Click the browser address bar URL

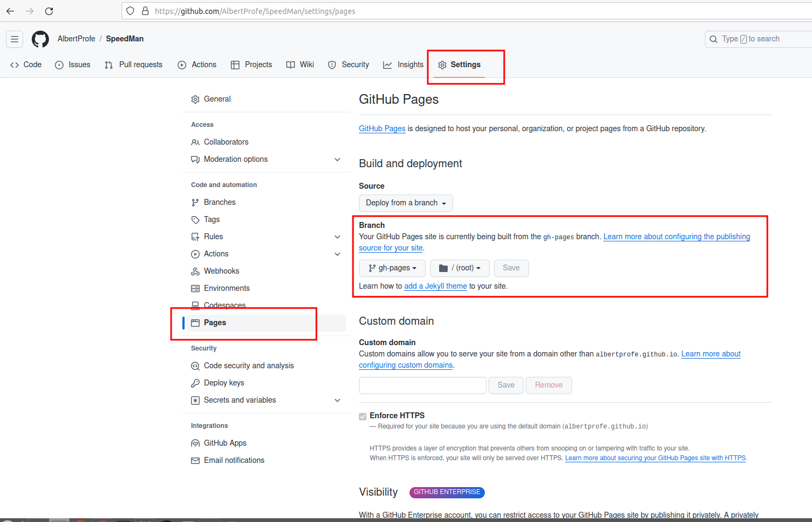255,11
